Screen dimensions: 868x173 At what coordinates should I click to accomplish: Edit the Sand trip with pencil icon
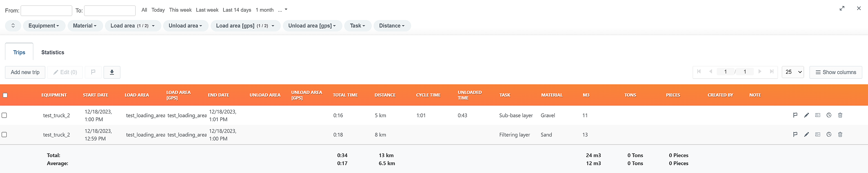coord(807,135)
